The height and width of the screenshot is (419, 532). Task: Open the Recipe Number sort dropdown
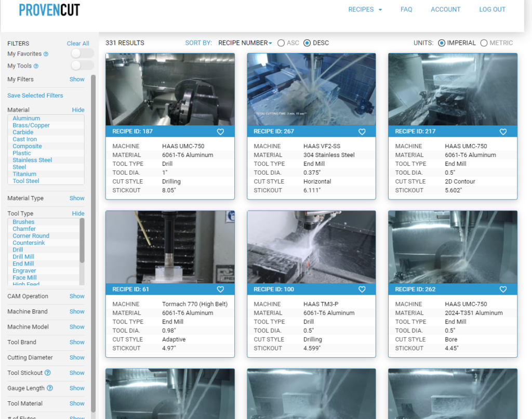245,43
